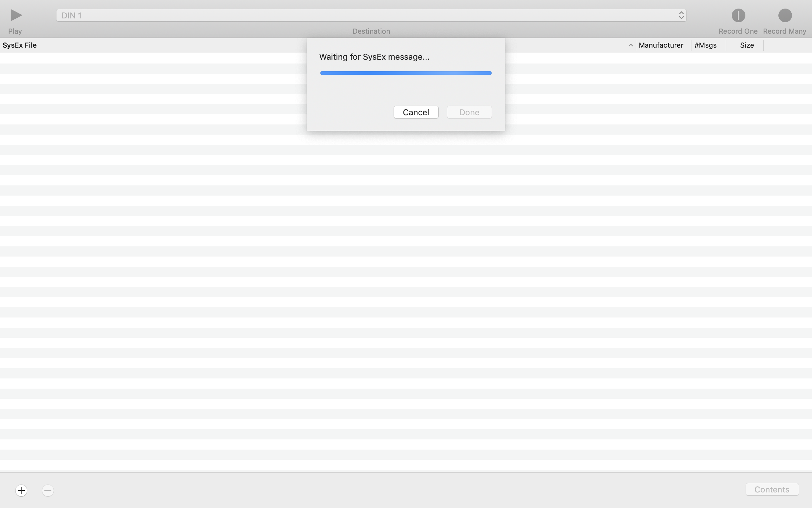The height and width of the screenshot is (508, 812).
Task: Click the sort direction chevron indicator
Action: click(631, 45)
